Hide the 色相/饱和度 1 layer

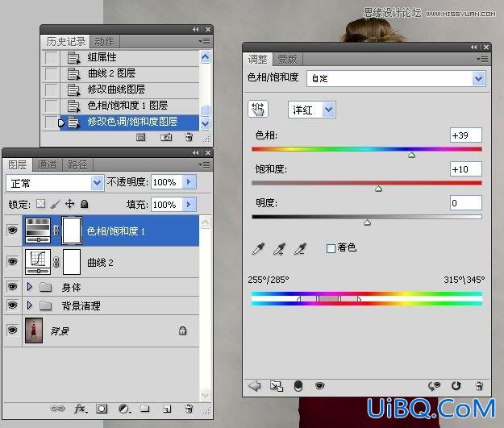pyautogui.click(x=12, y=230)
